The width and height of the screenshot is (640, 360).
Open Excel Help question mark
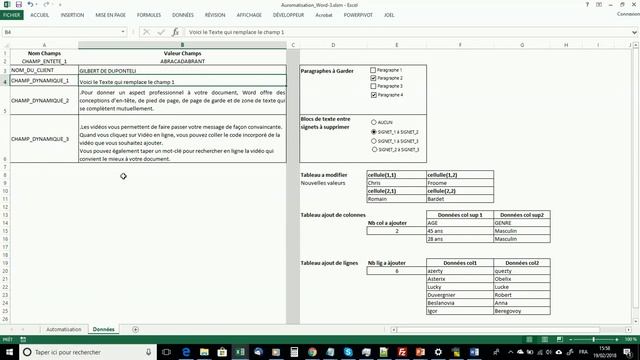click(x=587, y=4)
